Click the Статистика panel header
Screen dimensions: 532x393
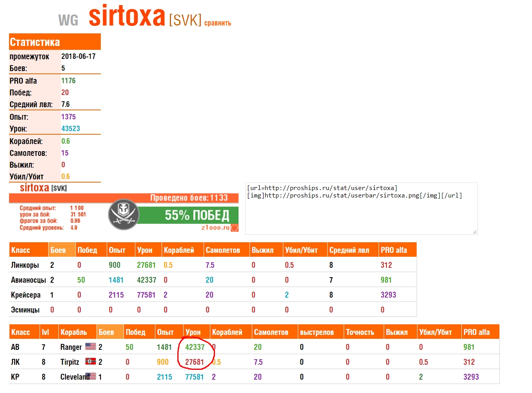click(55, 42)
